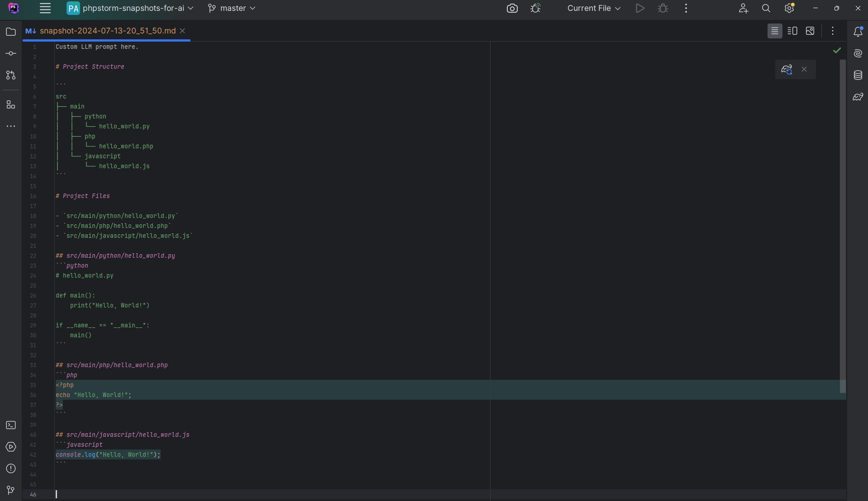This screenshot has height=501, width=868.
Task: Click the green inspection checkmark widget
Action: pos(837,50)
